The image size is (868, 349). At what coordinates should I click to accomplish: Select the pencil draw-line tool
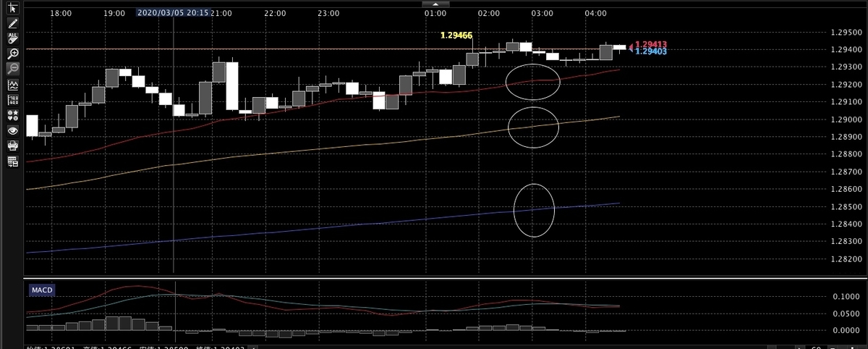[x=13, y=23]
